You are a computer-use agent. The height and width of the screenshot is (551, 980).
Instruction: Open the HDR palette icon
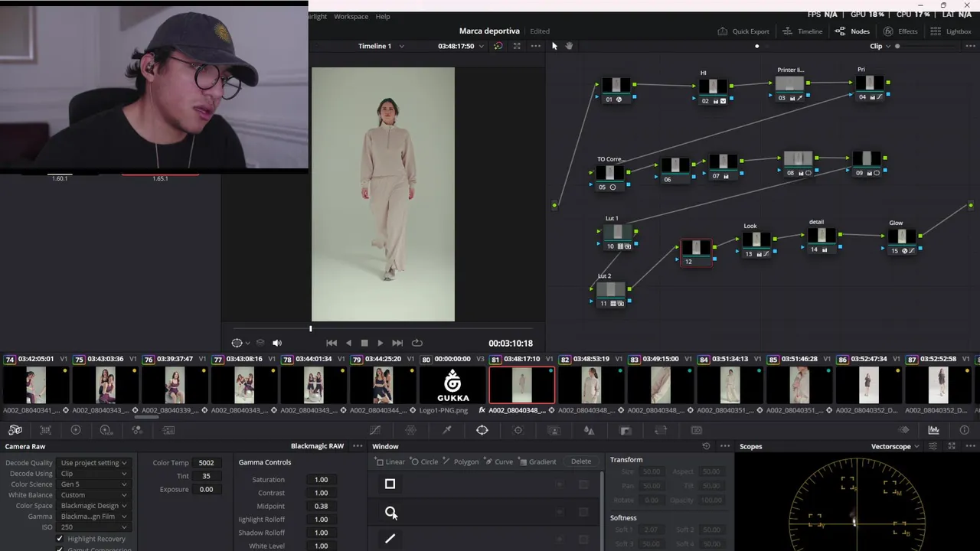[x=106, y=430]
